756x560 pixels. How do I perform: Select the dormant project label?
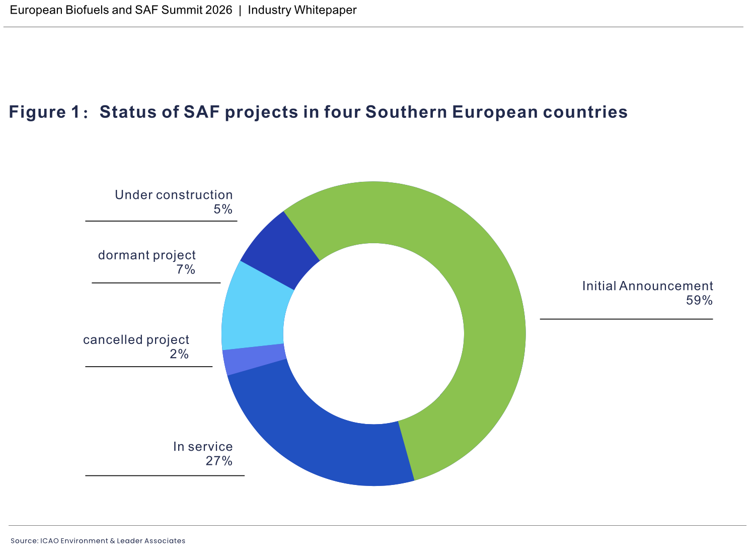coord(146,255)
